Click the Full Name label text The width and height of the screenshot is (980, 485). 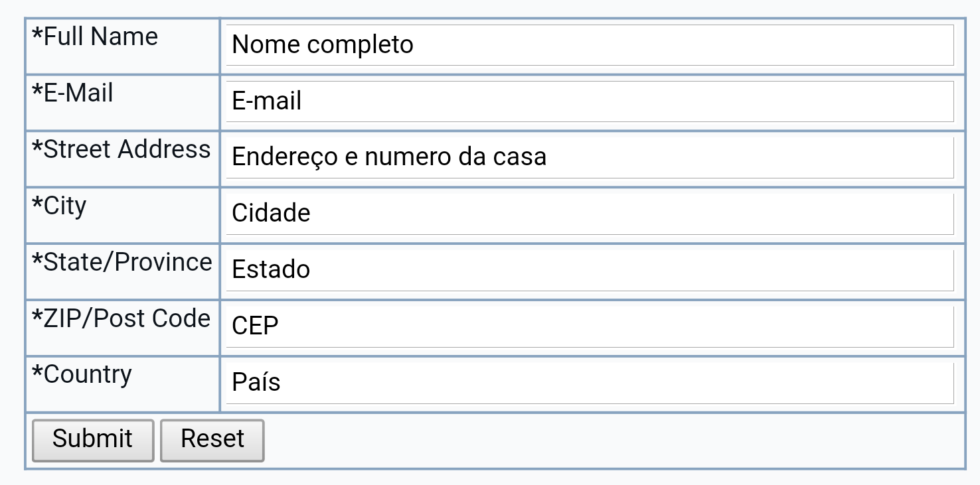[x=101, y=37]
